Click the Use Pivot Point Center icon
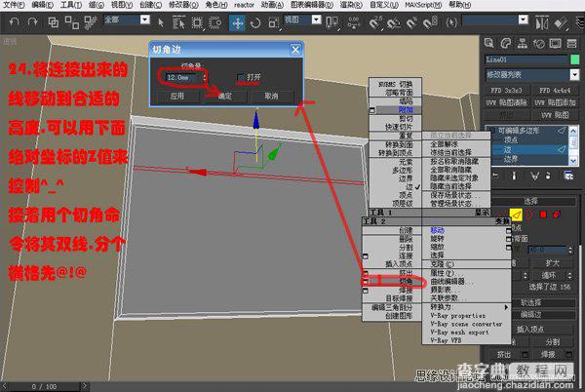 (x=331, y=22)
